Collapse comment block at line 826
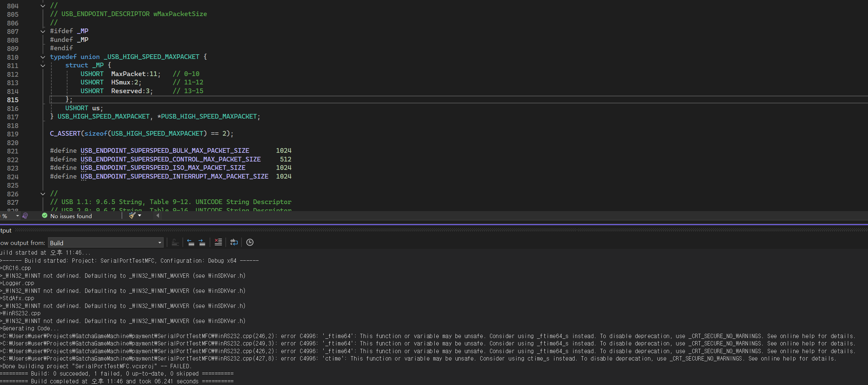Image resolution: width=868 pixels, height=385 pixels. click(x=43, y=194)
